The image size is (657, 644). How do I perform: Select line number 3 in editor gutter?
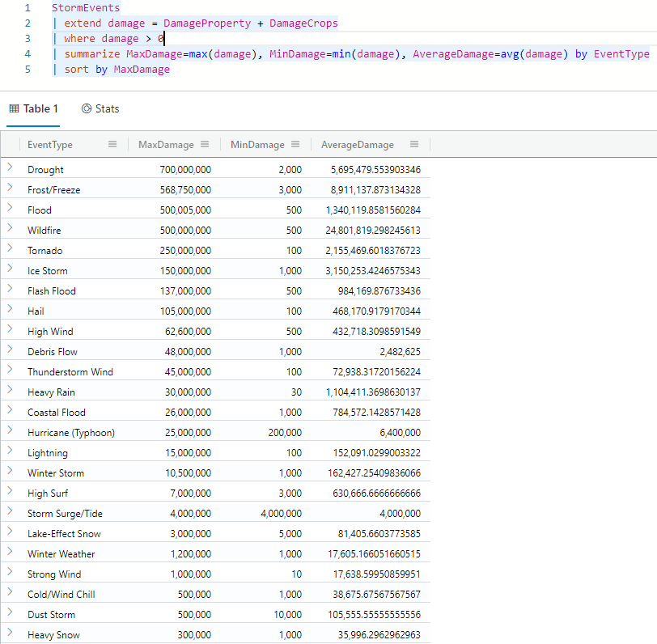[28, 39]
